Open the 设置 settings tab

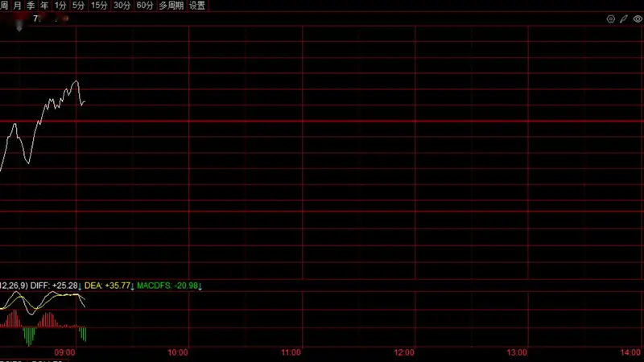[197, 6]
